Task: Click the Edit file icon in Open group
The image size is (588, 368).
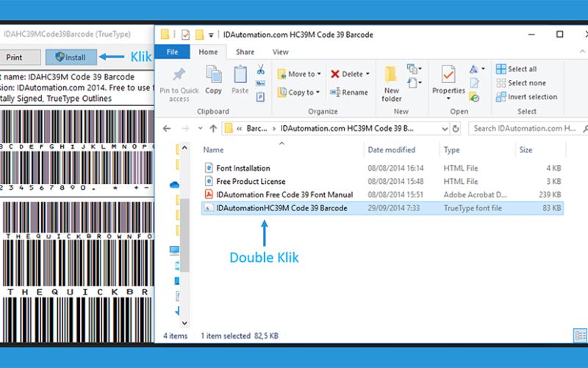Action: pos(474,83)
